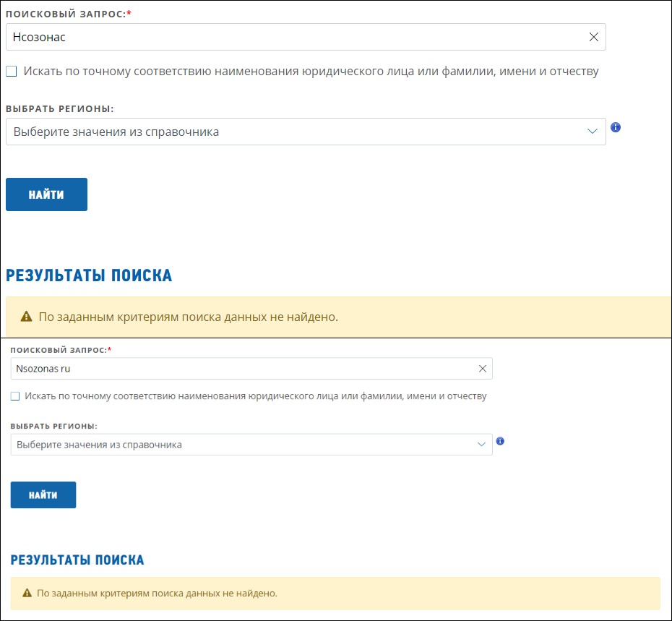Screen dimensions: 672x621
Task: Clear the 'Нсозонас' search query with X
Action: click(593, 37)
